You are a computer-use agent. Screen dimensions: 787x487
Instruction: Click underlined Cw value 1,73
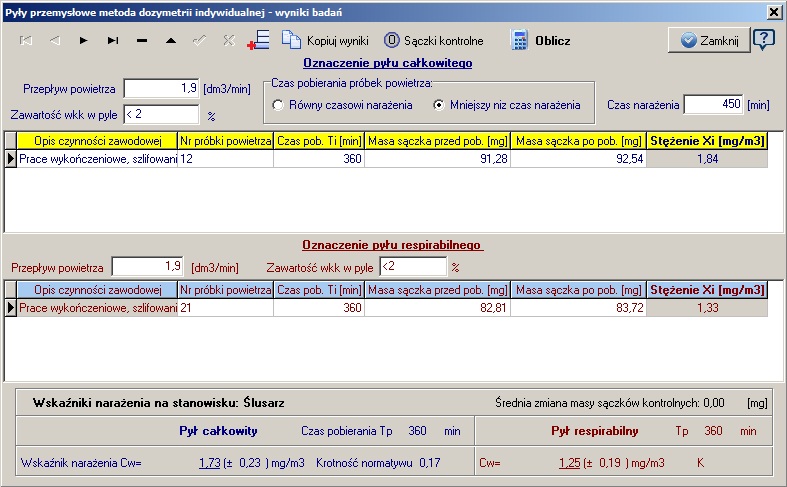[x=210, y=463]
